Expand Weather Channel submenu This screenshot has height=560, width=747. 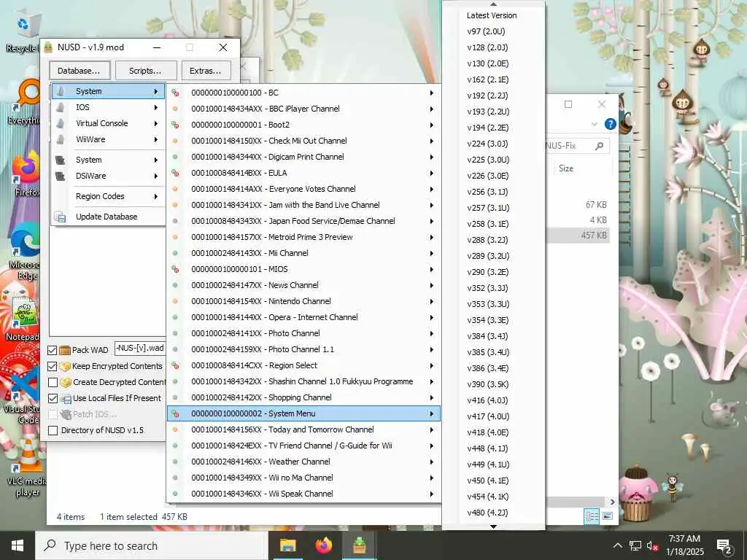point(303,462)
